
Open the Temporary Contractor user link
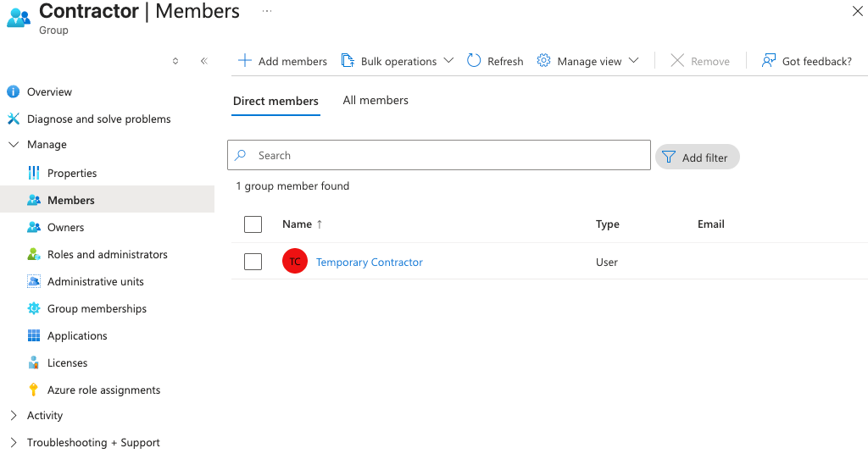[369, 263]
